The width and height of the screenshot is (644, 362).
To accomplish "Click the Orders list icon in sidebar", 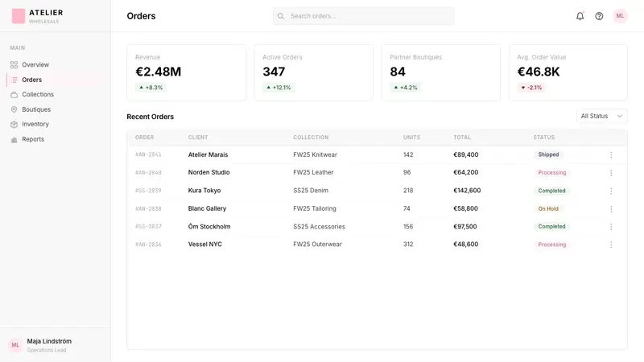I will 14,80.
